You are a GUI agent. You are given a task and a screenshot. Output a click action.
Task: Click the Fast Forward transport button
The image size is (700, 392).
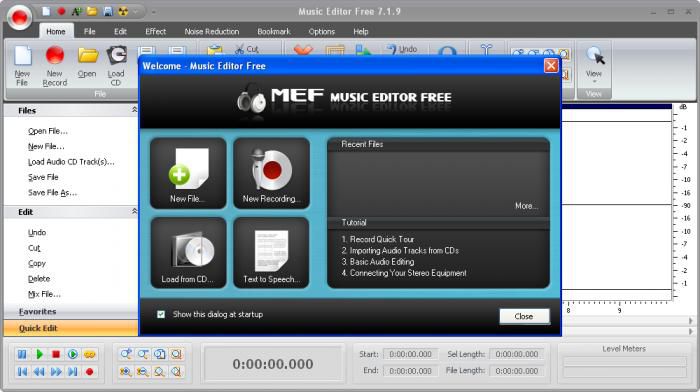pyautogui.click(x=56, y=371)
